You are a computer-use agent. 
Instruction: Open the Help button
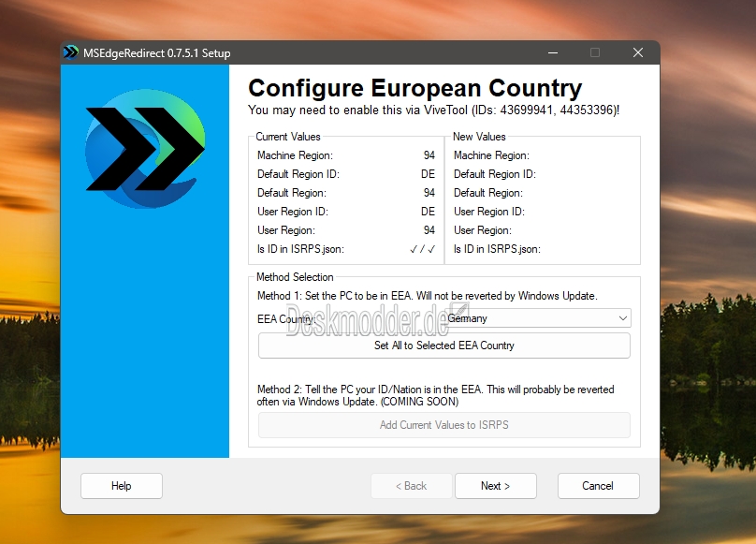[x=122, y=486]
